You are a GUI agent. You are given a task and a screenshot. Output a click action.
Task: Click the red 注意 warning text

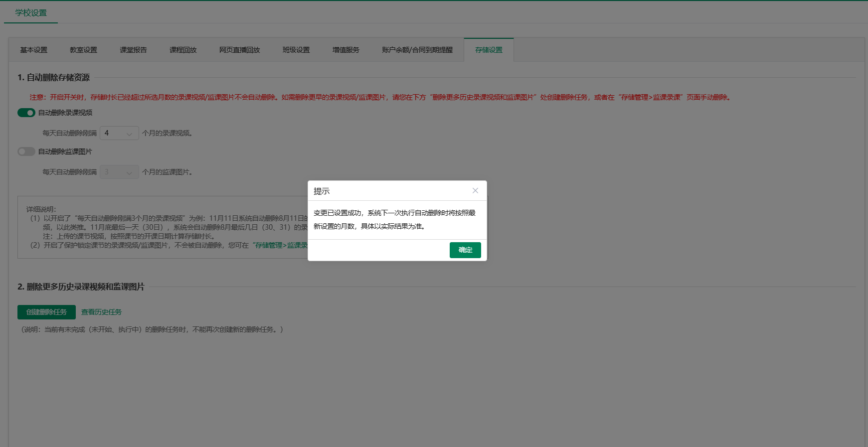(381, 97)
